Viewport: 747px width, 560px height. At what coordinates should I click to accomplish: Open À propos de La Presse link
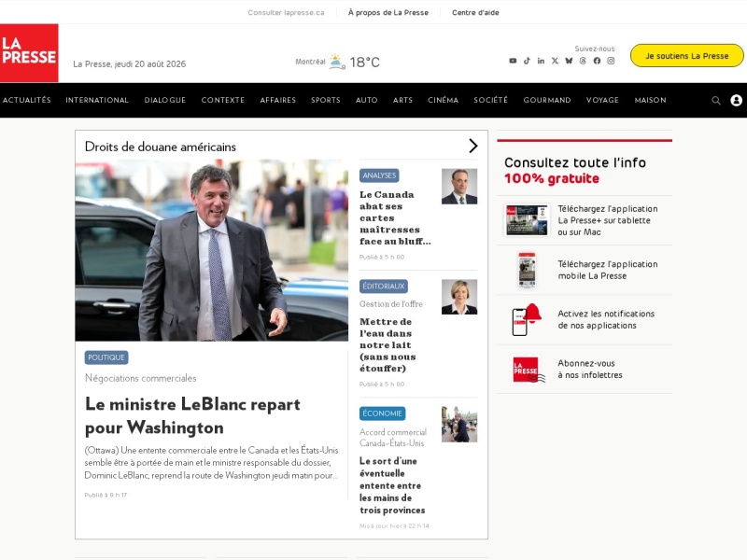388,12
